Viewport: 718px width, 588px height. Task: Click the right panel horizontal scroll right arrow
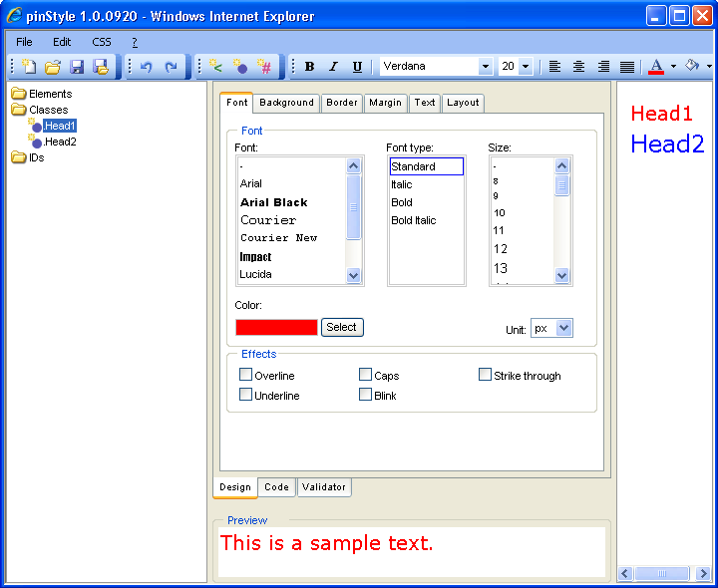[x=703, y=573]
